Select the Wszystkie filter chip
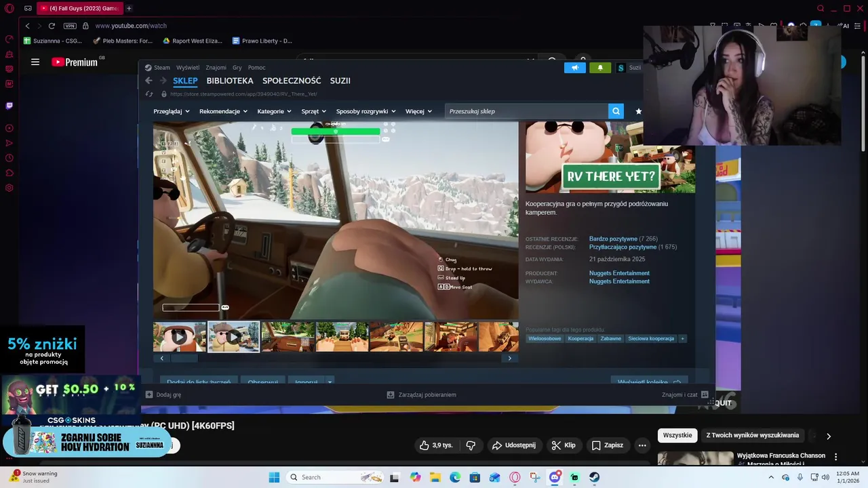This screenshot has width=868, height=488. [x=677, y=435]
